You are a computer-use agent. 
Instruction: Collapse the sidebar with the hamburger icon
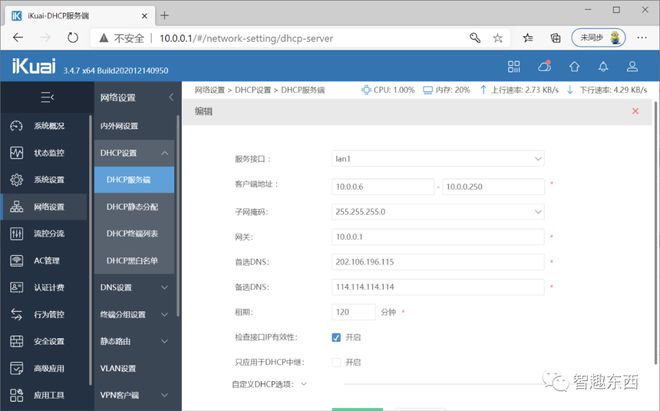(x=46, y=97)
